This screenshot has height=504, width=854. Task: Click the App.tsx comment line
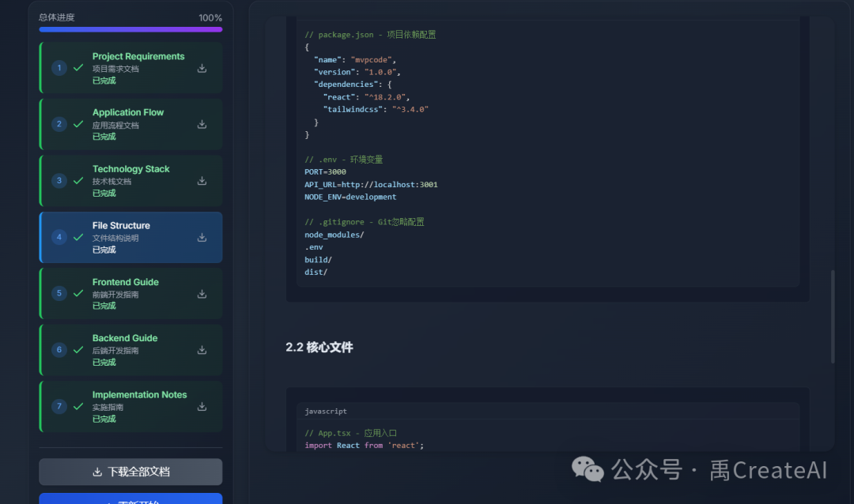pos(351,433)
